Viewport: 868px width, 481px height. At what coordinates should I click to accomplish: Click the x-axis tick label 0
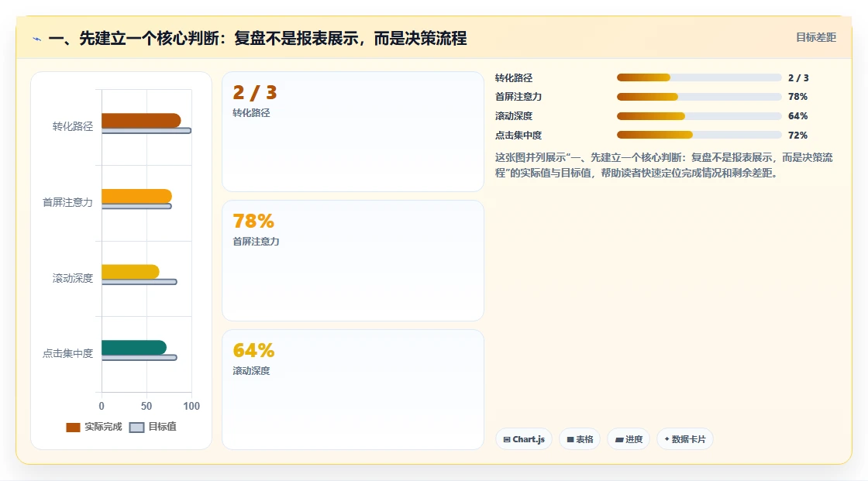pyautogui.click(x=102, y=407)
